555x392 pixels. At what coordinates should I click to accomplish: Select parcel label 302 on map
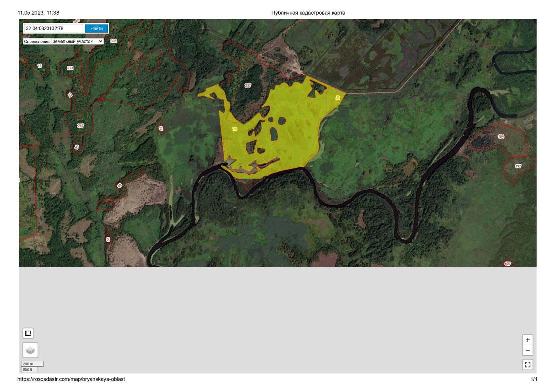113,41
